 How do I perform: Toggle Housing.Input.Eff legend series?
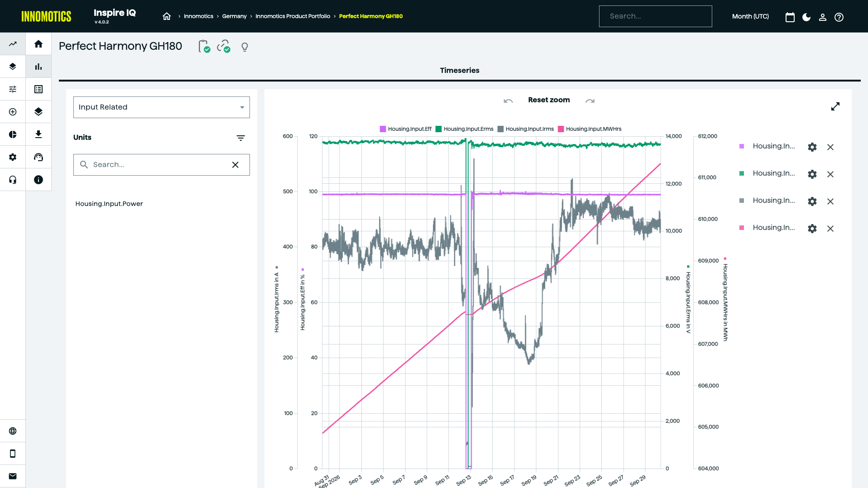click(x=406, y=129)
